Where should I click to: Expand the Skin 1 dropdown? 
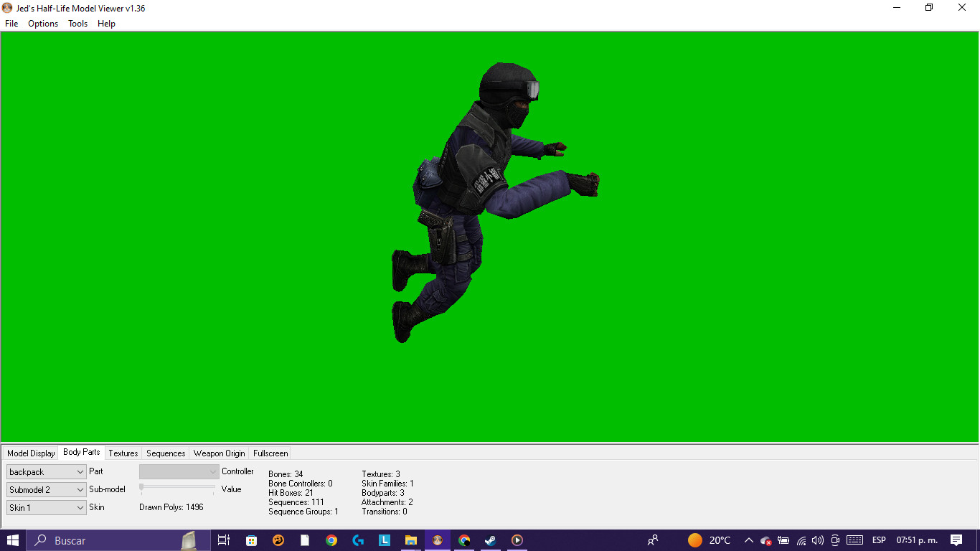point(47,507)
